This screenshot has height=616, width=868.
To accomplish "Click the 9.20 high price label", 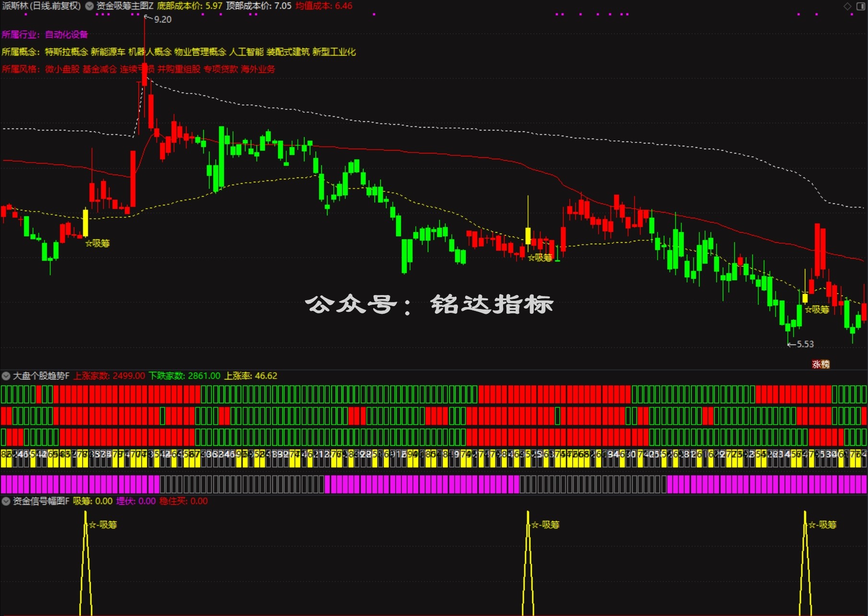I will tap(163, 20).
